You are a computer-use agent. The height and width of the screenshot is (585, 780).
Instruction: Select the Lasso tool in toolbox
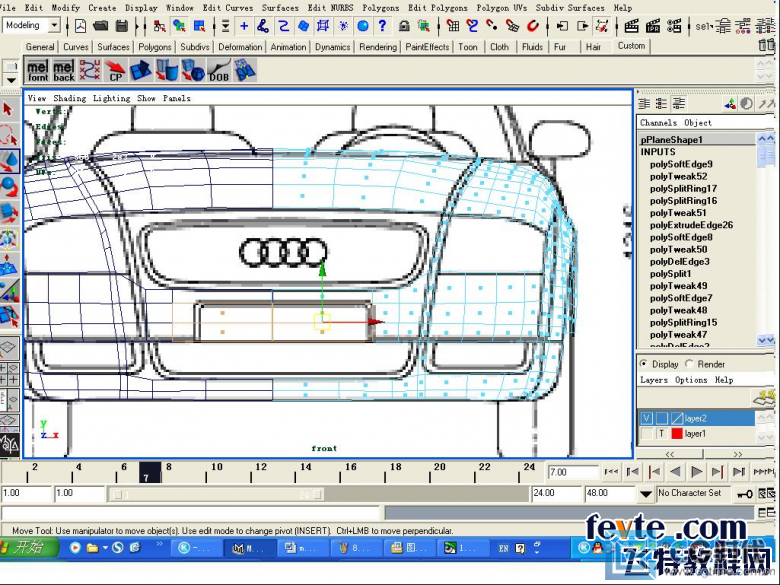point(9,134)
